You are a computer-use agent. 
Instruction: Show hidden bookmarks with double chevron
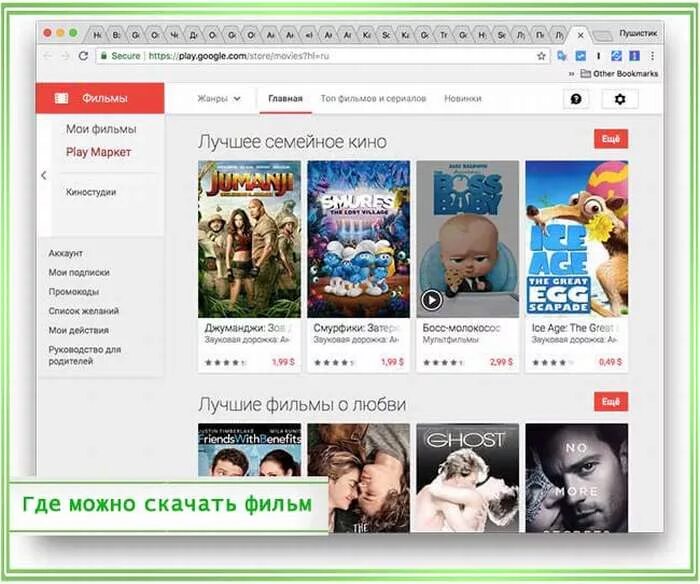click(571, 74)
